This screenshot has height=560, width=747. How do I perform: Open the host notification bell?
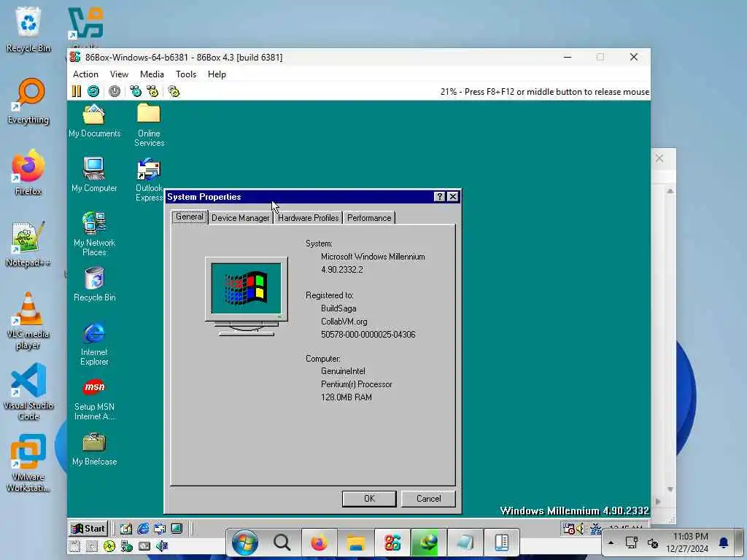(724, 542)
